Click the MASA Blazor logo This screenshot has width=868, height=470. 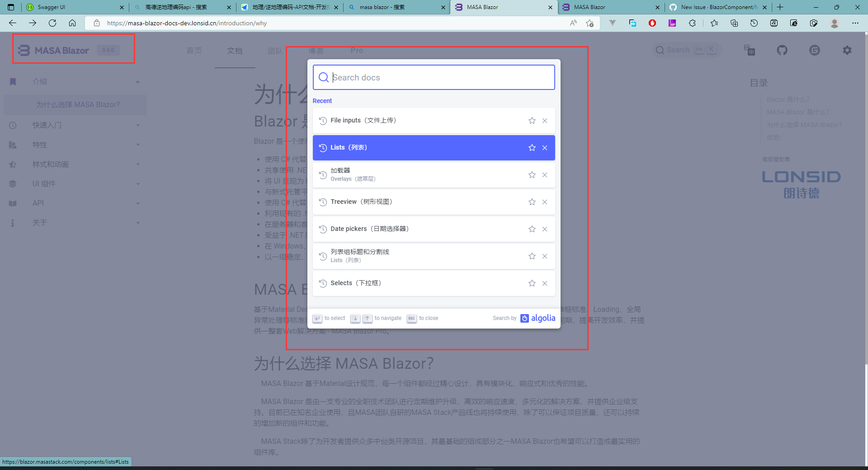click(53, 50)
